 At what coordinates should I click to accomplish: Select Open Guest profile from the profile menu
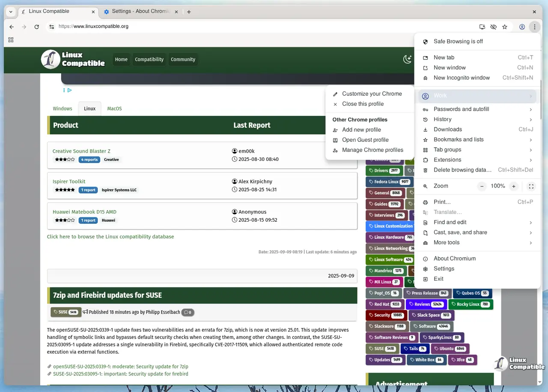pyautogui.click(x=365, y=140)
